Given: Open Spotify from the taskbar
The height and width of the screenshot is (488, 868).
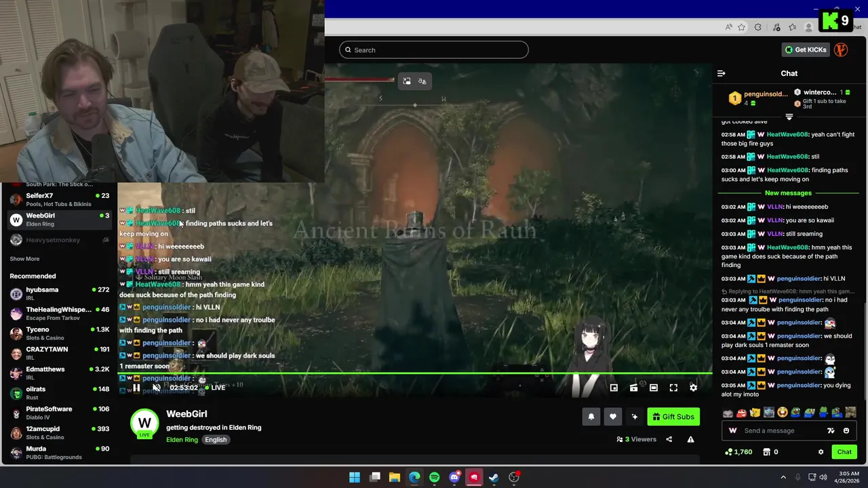Looking at the screenshot, I should [x=434, y=477].
